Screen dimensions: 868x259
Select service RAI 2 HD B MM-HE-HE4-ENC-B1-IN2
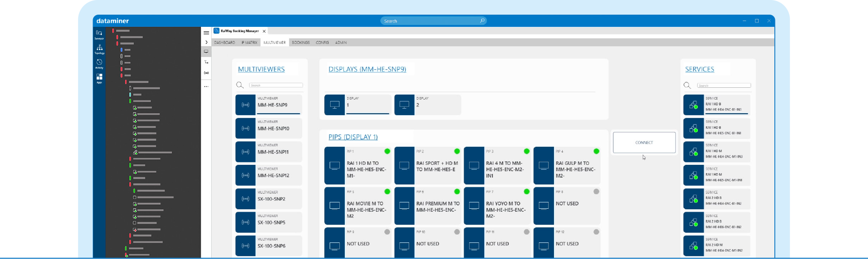tap(717, 199)
